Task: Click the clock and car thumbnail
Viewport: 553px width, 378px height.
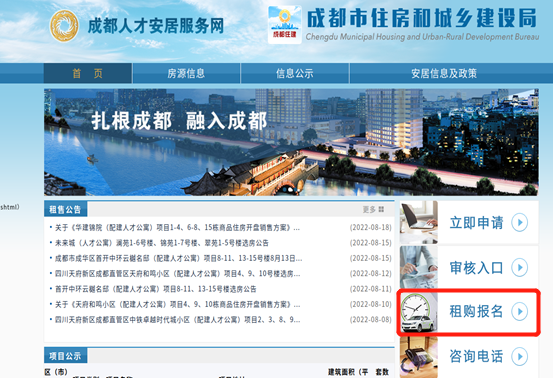Action: (x=419, y=312)
